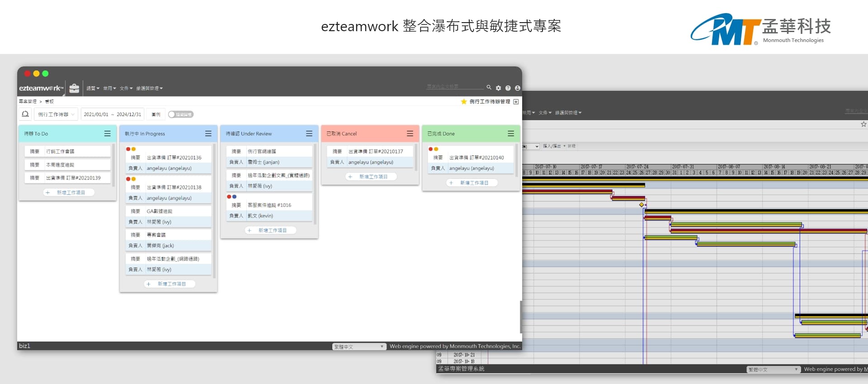Toggle the switch next to 圖例 button
The width and height of the screenshot is (868, 384).
tap(180, 114)
